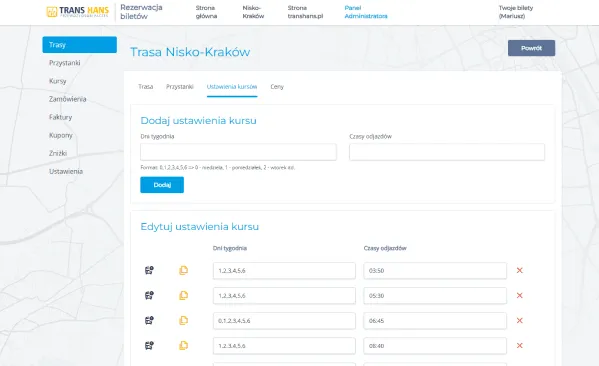
Task: Click the Dodaj button
Action: coord(162,185)
